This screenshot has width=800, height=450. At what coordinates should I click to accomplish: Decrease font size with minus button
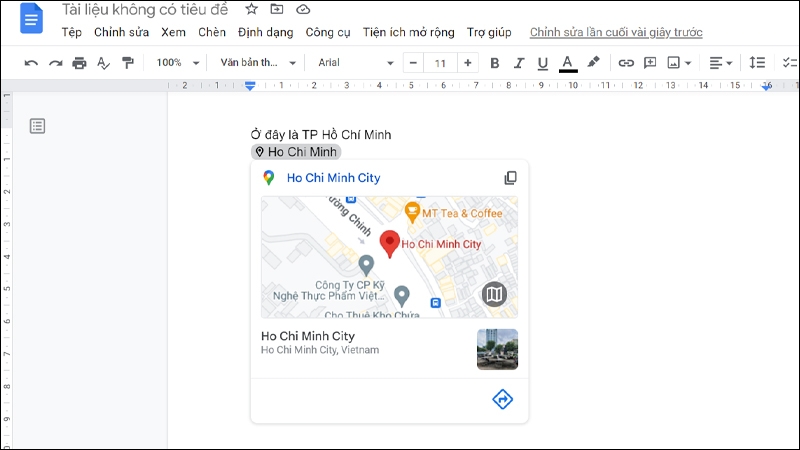[413, 63]
